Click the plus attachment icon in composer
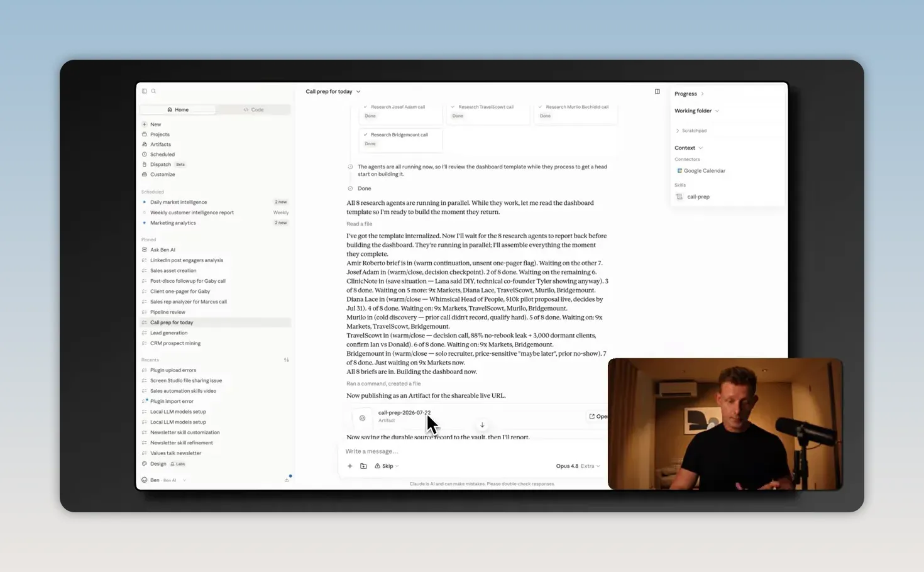The width and height of the screenshot is (924, 572). (x=350, y=466)
